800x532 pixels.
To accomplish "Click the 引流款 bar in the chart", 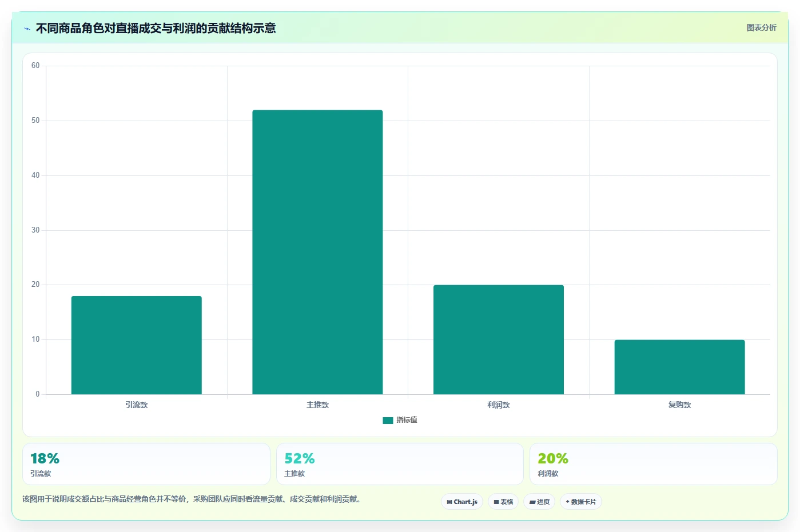I will (137, 345).
